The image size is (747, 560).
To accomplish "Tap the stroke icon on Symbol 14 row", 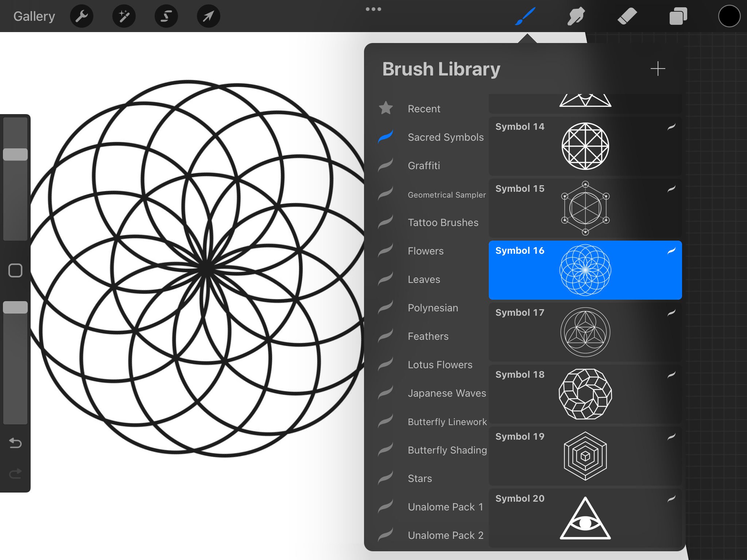I will pos(671,127).
